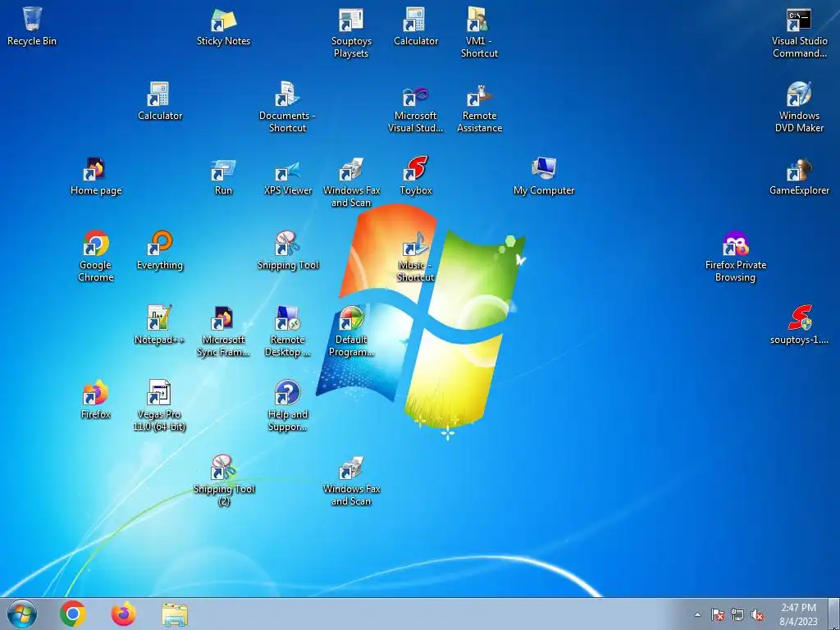Select the Everything search shortcut
840x630 pixels.
[160, 251]
